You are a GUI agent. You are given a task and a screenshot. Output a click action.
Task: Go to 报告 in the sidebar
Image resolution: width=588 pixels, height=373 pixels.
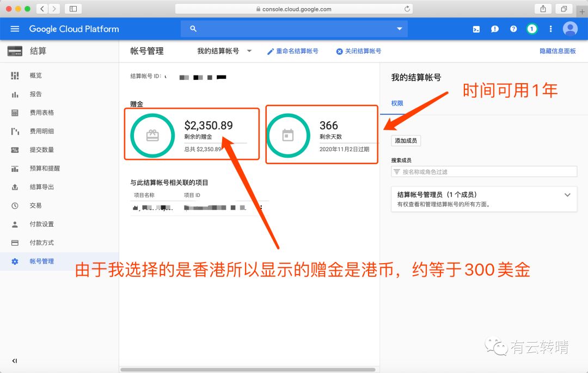point(35,94)
